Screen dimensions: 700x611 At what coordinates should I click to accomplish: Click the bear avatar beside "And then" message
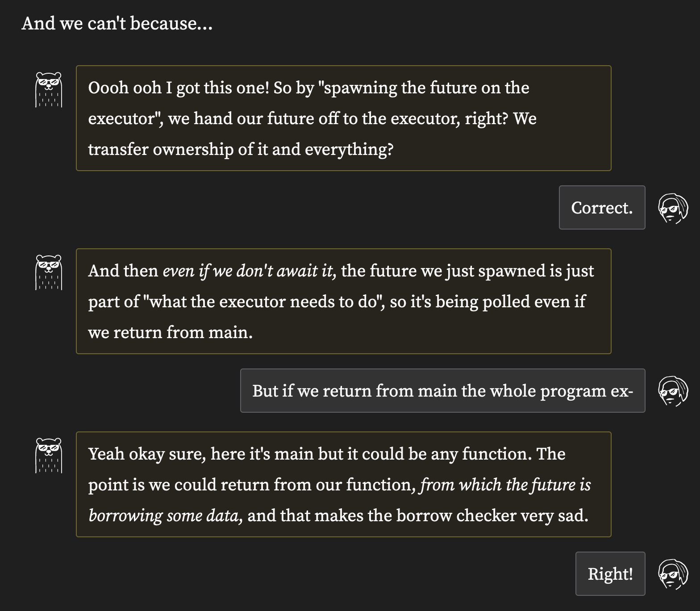(x=49, y=272)
